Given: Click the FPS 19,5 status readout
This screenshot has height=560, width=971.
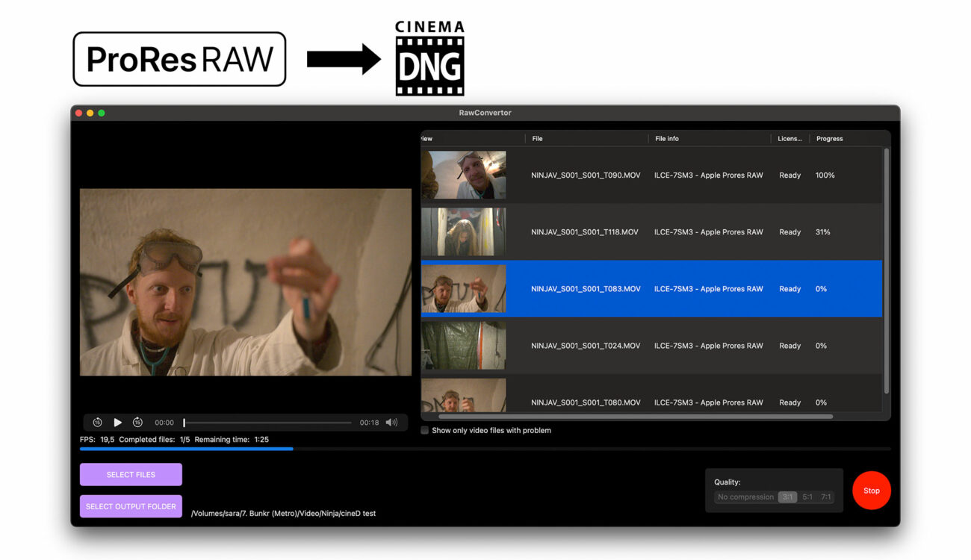Looking at the screenshot, I should click(x=97, y=440).
